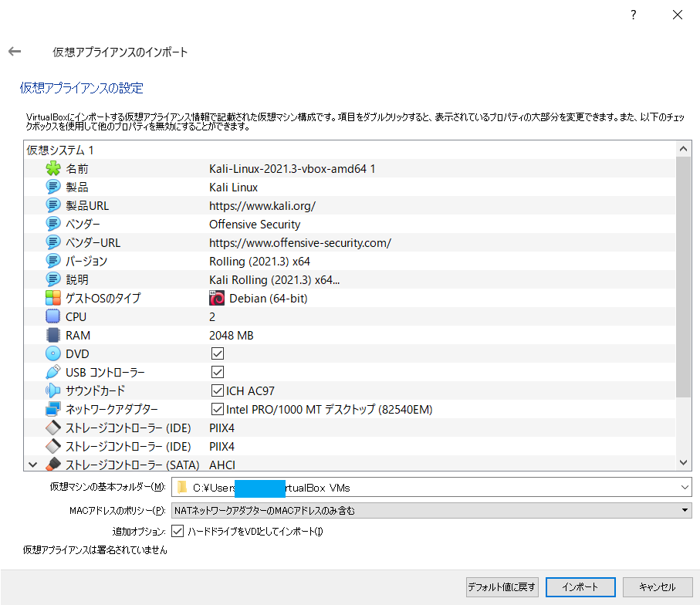Select the https://www.offensive-security.com/ value

click(x=300, y=243)
